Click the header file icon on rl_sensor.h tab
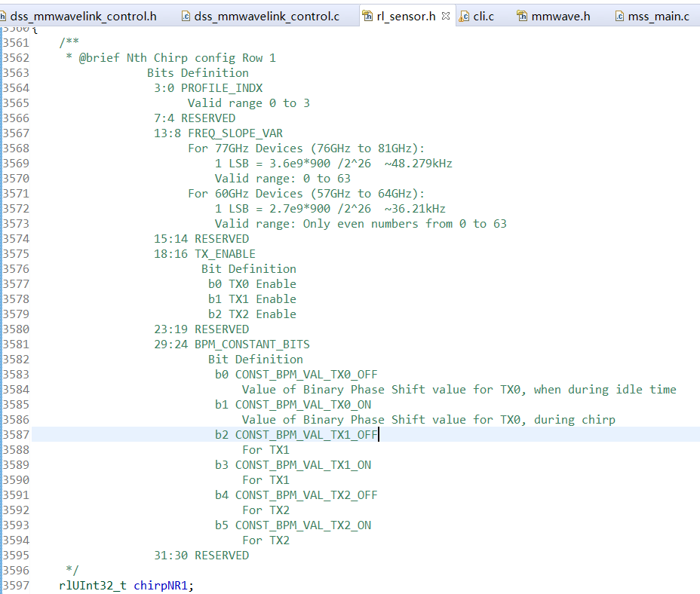Viewport: 700px width, 594px height. (x=367, y=17)
